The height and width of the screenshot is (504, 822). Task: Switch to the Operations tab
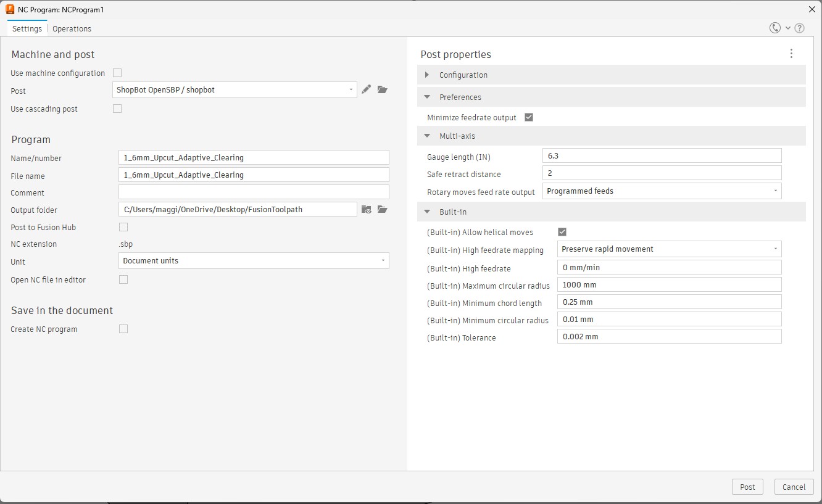point(72,28)
